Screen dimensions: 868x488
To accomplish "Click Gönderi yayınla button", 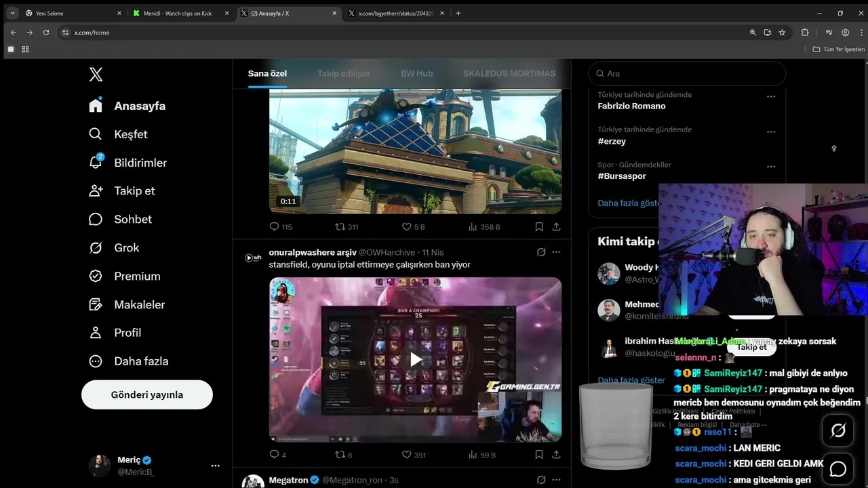I will 147,394.
